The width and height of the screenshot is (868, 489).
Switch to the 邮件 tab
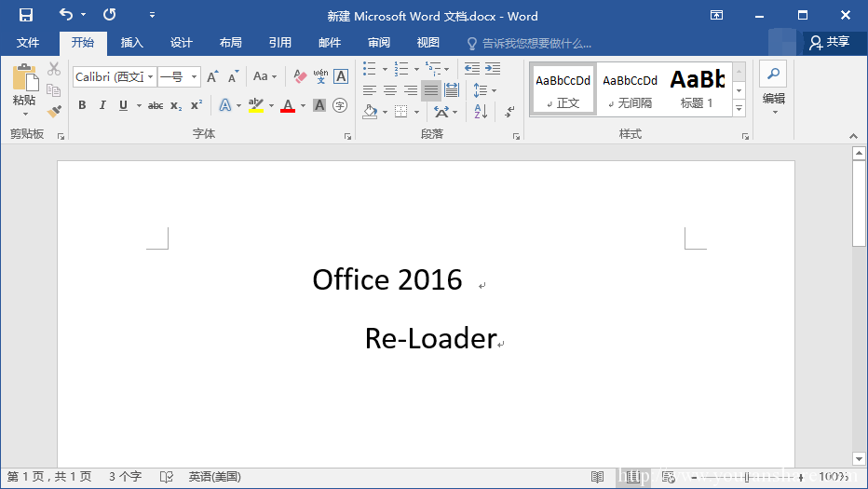click(330, 43)
